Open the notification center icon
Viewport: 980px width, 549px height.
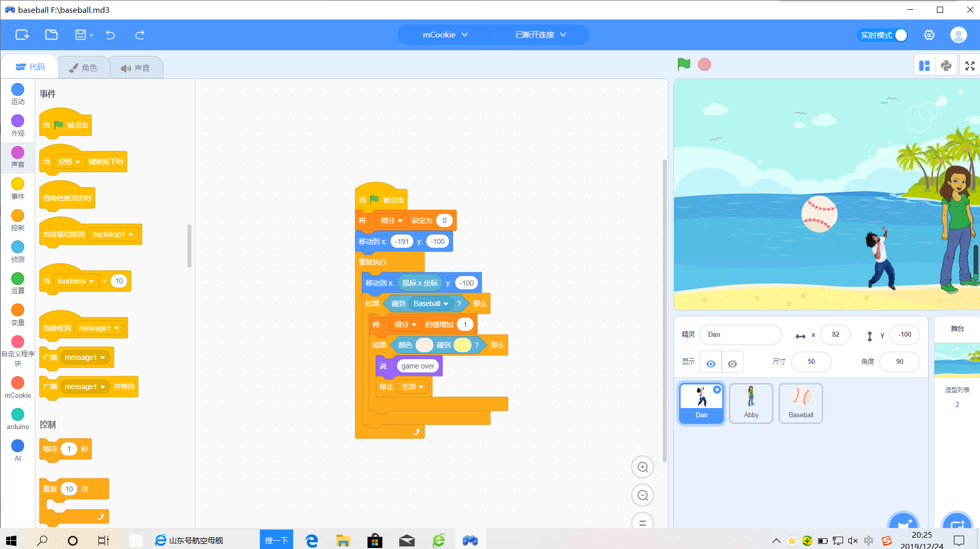tap(958, 540)
